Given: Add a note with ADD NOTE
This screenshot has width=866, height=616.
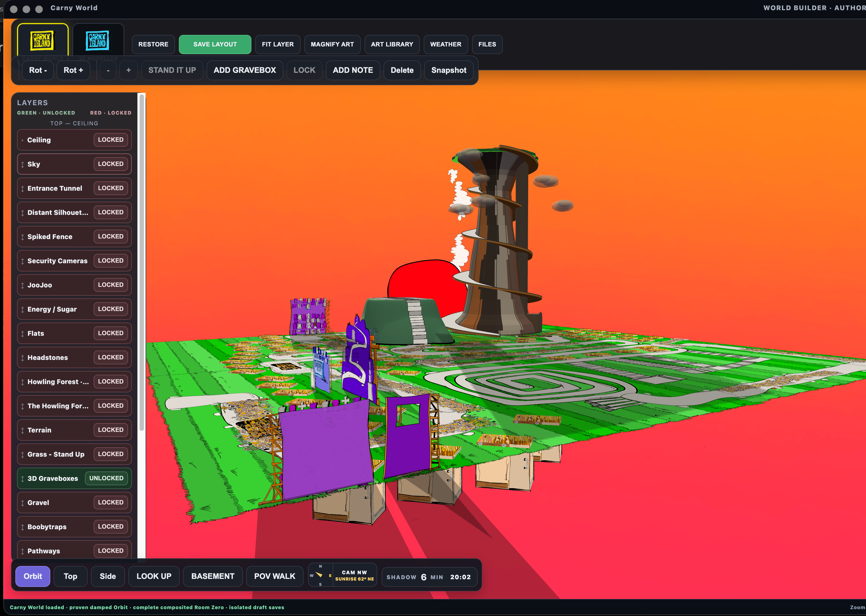Looking at the screenshot, I should pyautogui.click(x=353, y=70).
